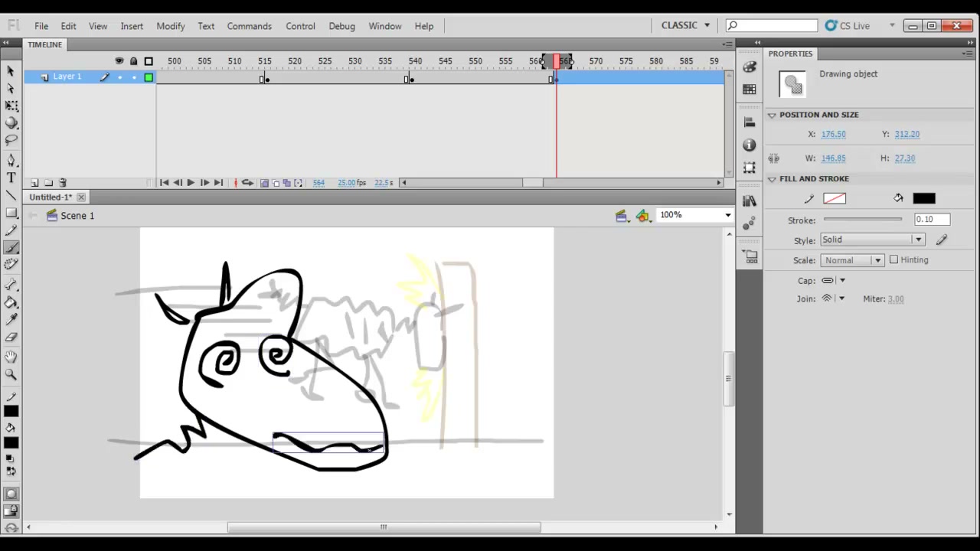Toggle lock all layers padlock icon
The image size is (980, 551).
133,61
